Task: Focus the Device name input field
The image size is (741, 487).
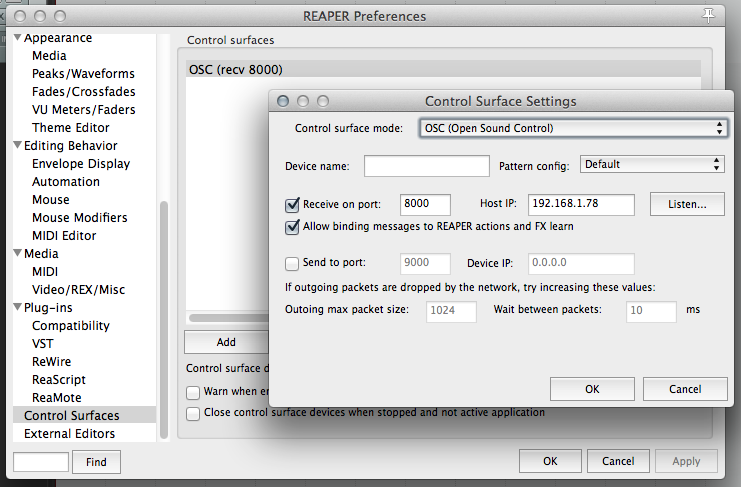Action: 427,166
